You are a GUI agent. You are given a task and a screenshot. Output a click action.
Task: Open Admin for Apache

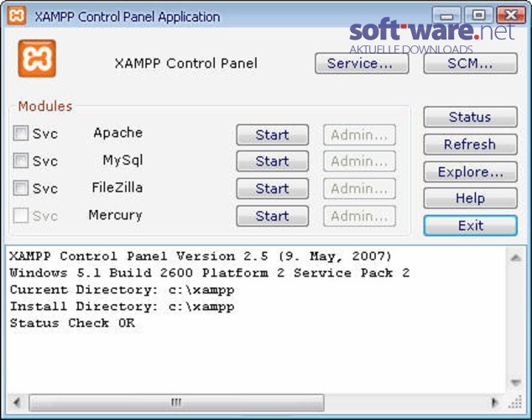click(359, 134)
